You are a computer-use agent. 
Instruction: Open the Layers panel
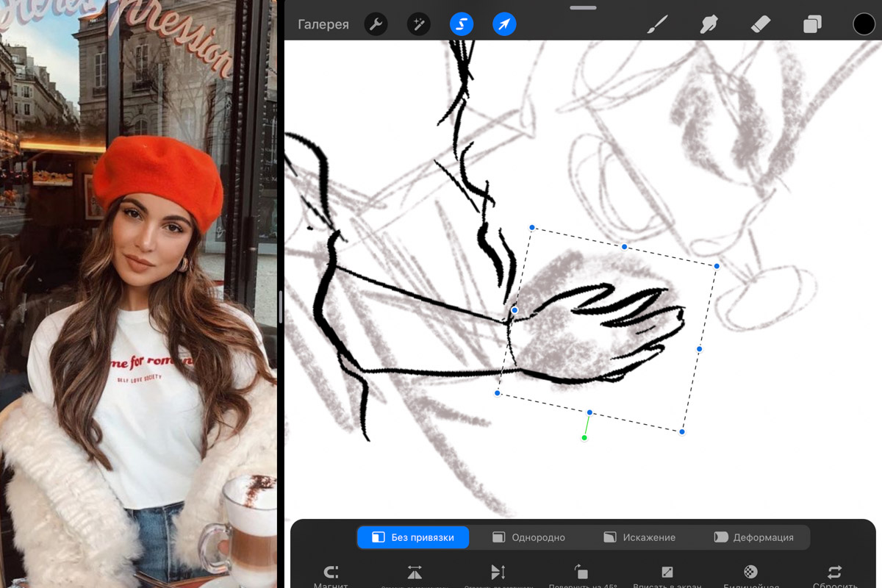(812, 25)
